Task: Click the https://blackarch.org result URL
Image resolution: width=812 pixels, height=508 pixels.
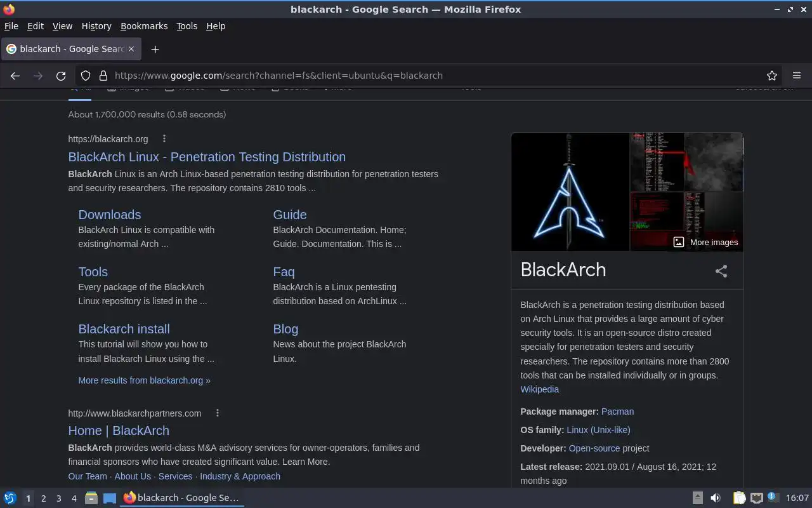Action: [108, 139]
